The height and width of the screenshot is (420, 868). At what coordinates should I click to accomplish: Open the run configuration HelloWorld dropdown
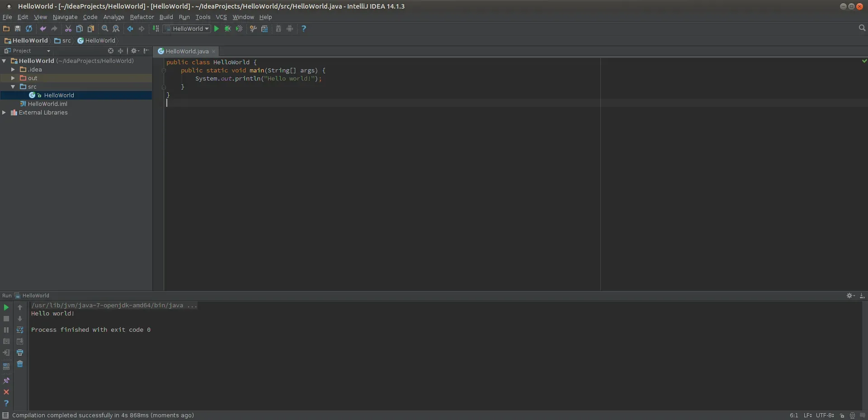187,29
